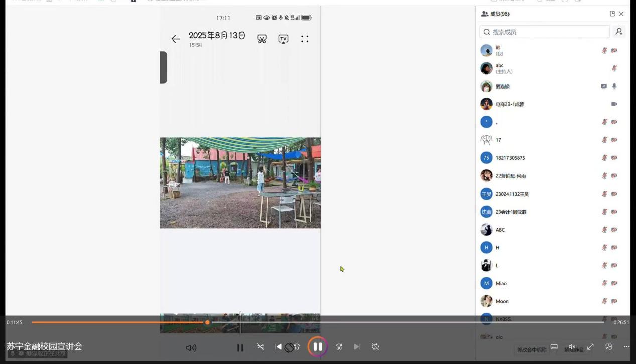Go back using phone arrow icon

(175, 39)
